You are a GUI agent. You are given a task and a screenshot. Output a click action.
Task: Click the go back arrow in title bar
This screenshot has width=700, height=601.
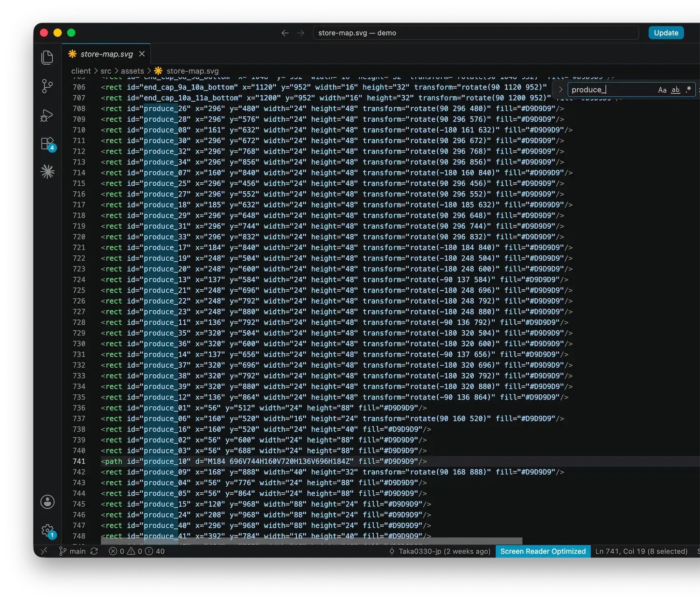pyautogui.click(x=285, y=33)
